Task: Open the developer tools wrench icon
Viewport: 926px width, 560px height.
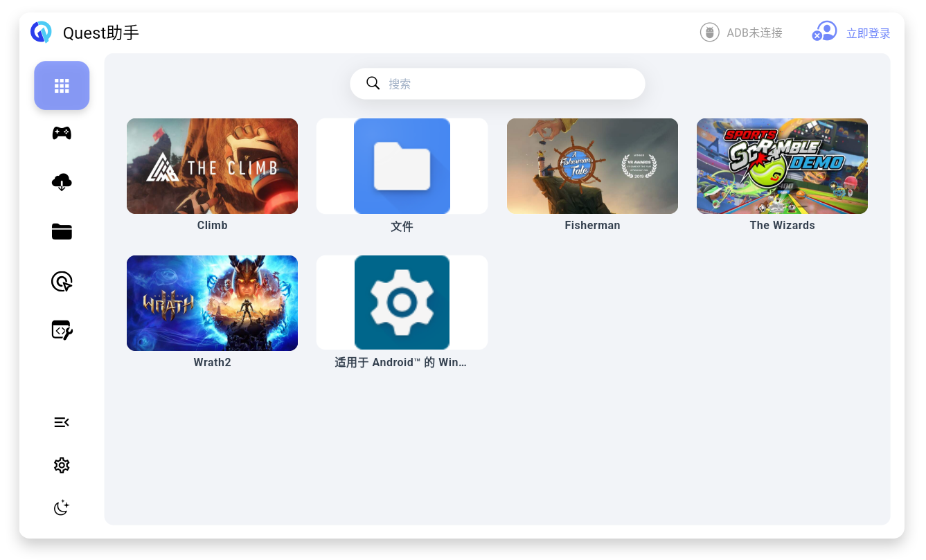Action: (x=62, y=330)
